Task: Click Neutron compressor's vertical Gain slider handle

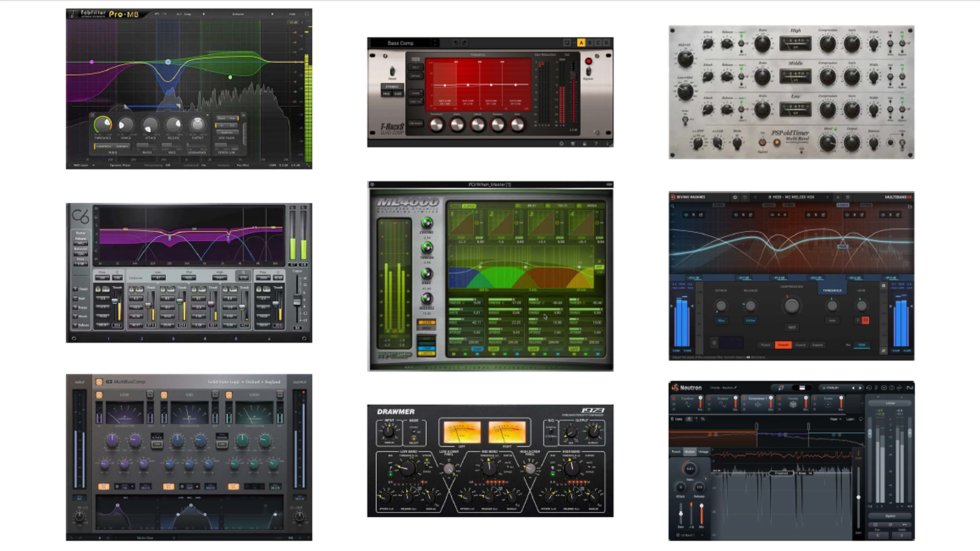Action: coord(681,514)
